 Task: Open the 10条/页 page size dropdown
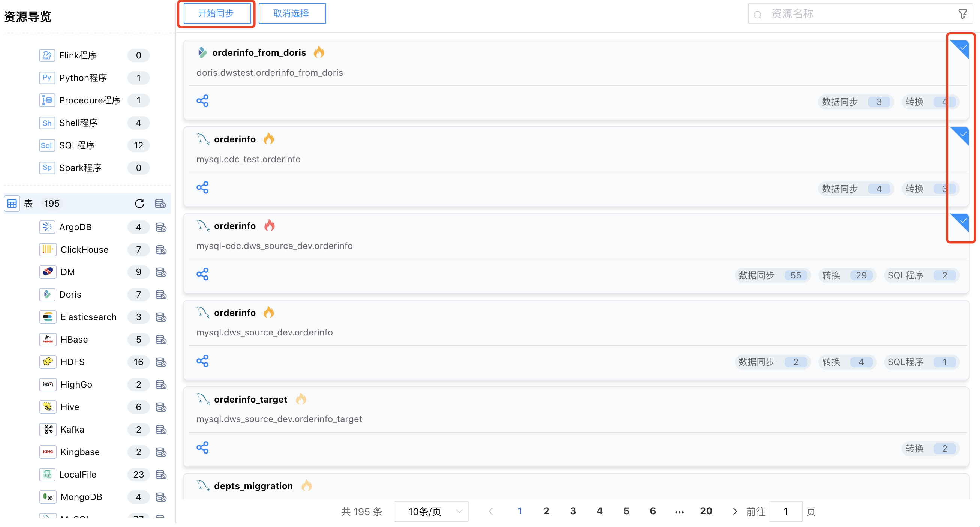click(x=431, y=511)
